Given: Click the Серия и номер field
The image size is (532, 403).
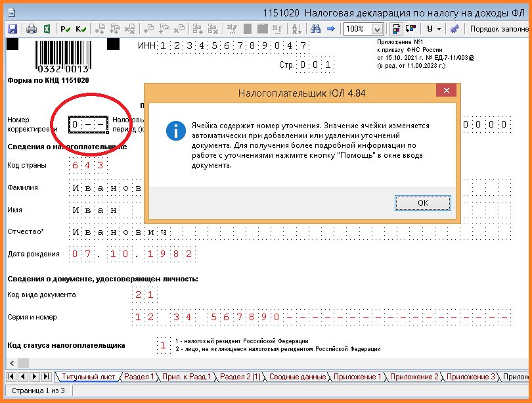Looking at the screenshot, I should tap(321, 317).
